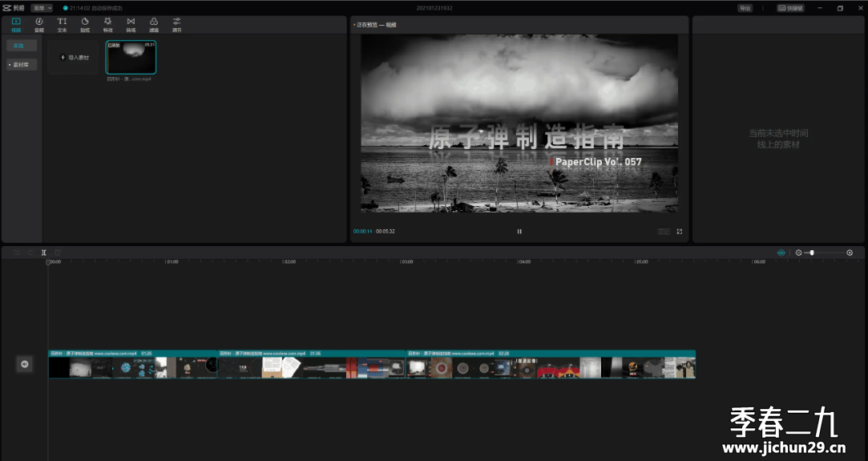Click the 05:00 mark on timeline ruler

point(642,262)
